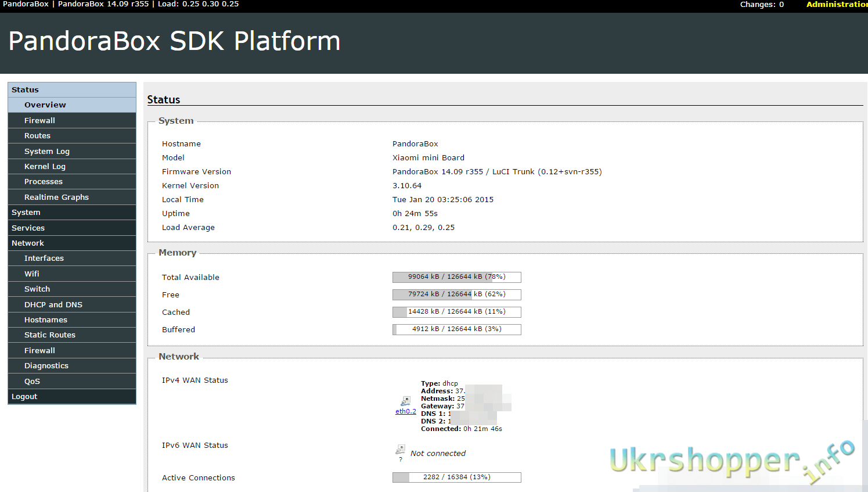Open the QoS settings page
This screenshot has width=868, height=492.
coord(72,381)
